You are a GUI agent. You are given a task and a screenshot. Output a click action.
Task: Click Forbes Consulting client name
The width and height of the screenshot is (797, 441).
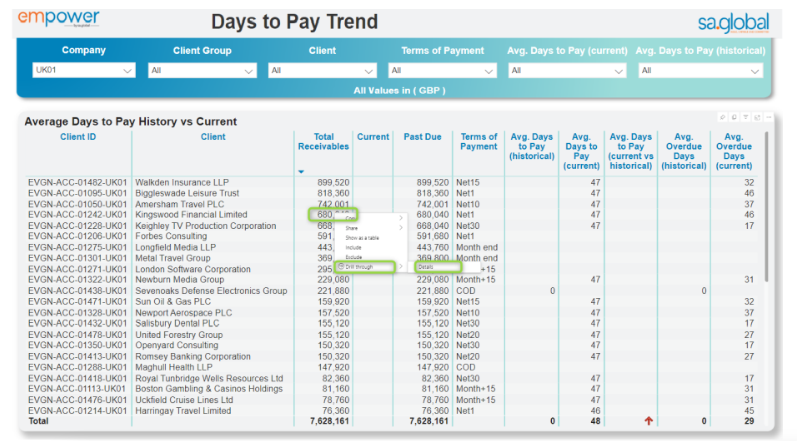pyautogui.click(x=171, y=236)
